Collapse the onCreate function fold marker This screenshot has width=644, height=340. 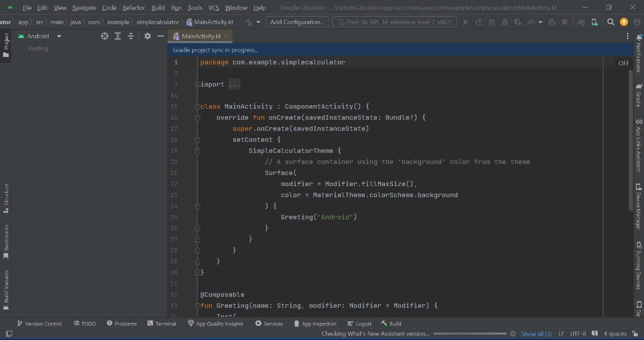tap(197, 118)
